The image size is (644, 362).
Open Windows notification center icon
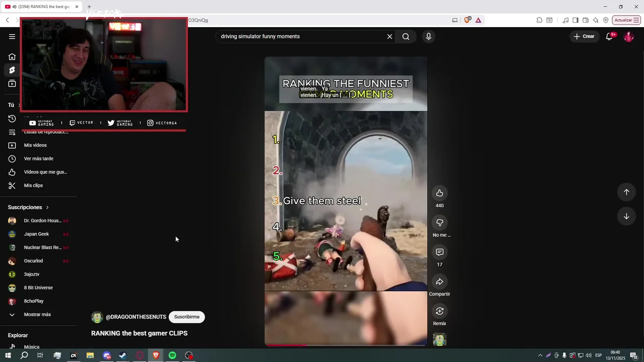[634, 355]
